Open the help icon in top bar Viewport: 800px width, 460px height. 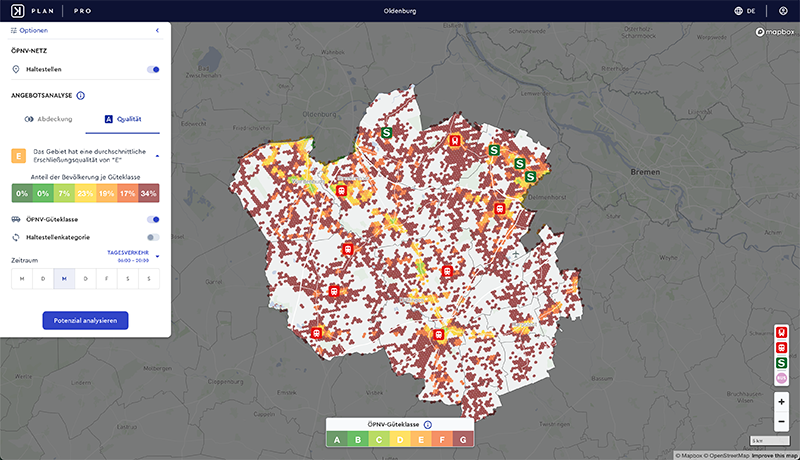(782, 11)
